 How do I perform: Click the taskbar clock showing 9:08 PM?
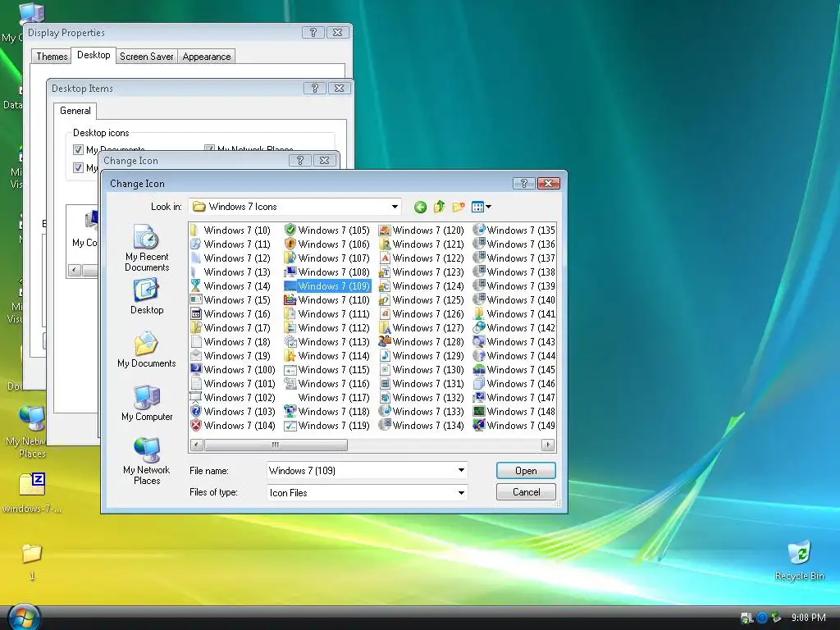coord(808,618)
